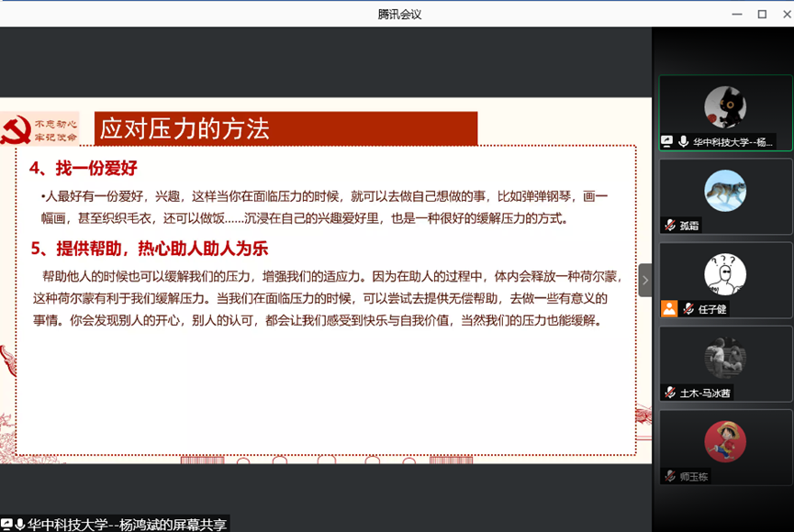Screen dimensions: 794x532
Task: Select 土木-马冰茜's participant avatar
Action: click(724, 358)
